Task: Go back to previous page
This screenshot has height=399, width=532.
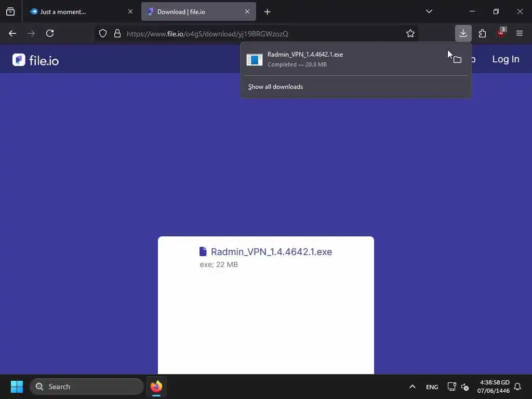Action: click(x=12, y=34)
